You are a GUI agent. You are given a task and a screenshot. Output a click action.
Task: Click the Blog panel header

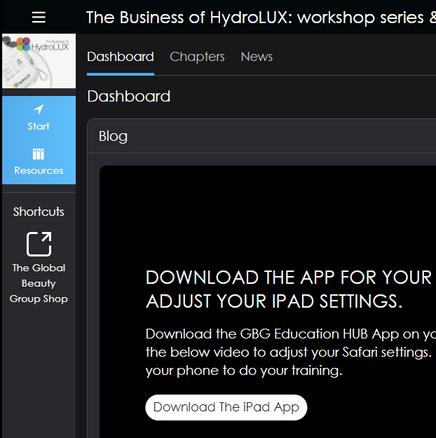click(261, 136)
